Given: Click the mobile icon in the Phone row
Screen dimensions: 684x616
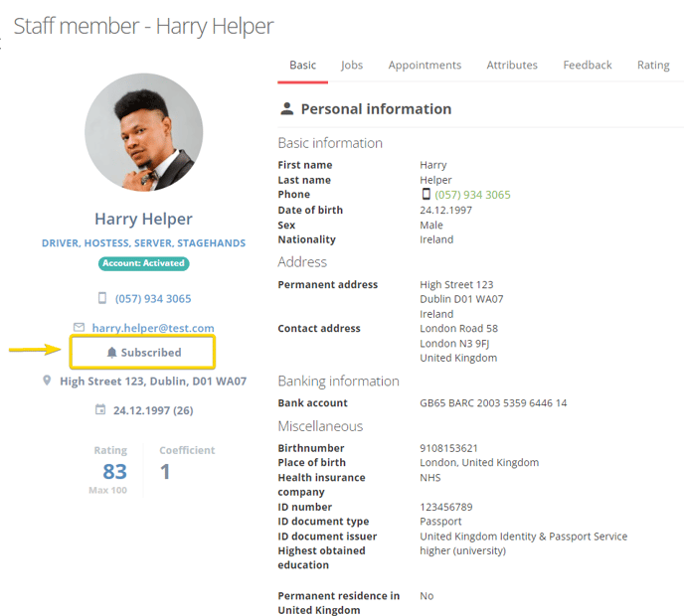Looking at the screenshot, I should [x=427, y=195].
